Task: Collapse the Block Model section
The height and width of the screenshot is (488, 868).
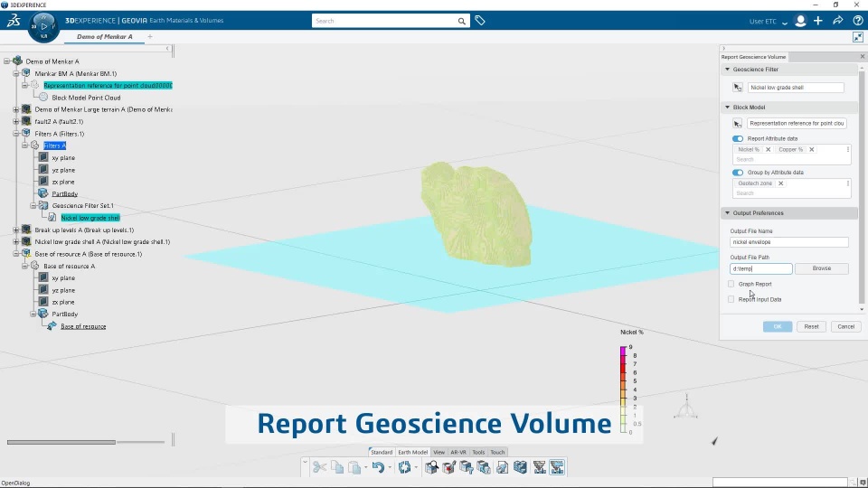Action: [x=727, y=107]
